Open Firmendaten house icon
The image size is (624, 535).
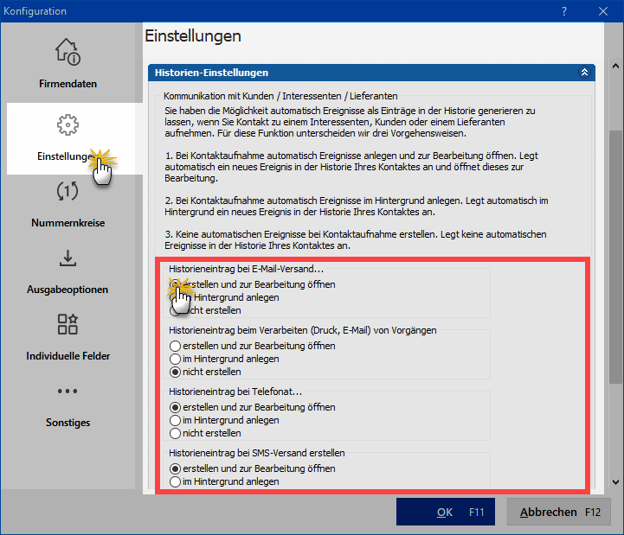[68, 51]
